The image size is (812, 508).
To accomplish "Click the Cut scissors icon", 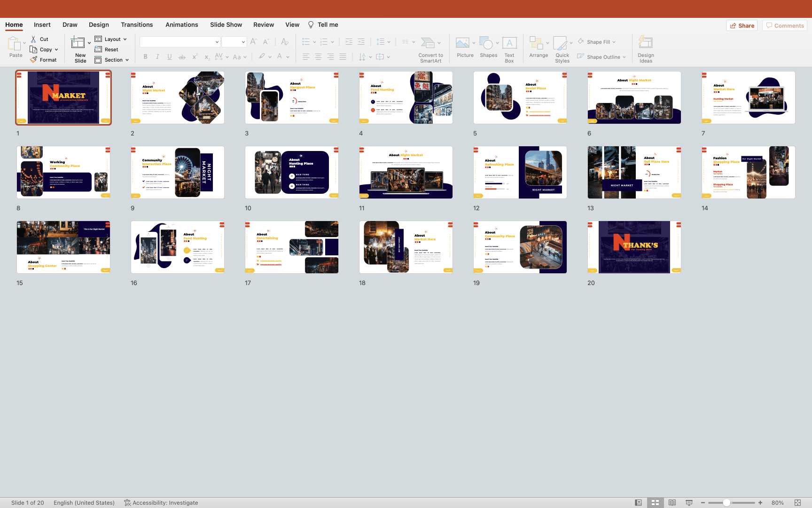I will coord(33,39).
